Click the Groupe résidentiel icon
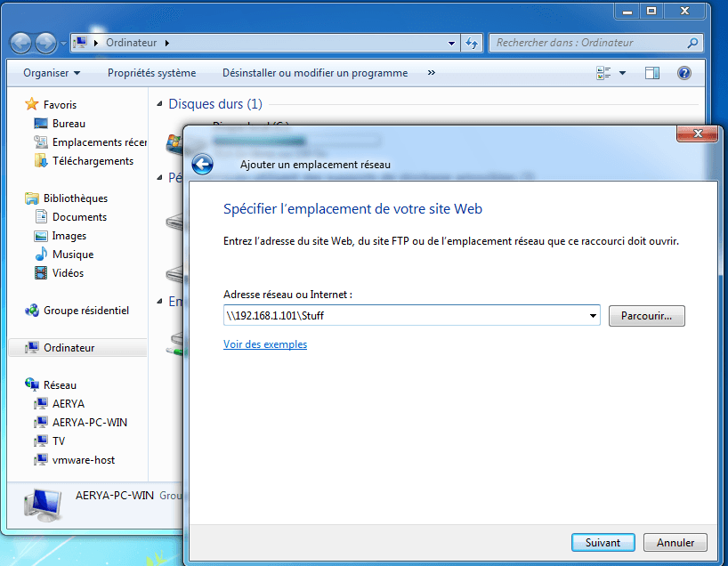 pos(31,311)
